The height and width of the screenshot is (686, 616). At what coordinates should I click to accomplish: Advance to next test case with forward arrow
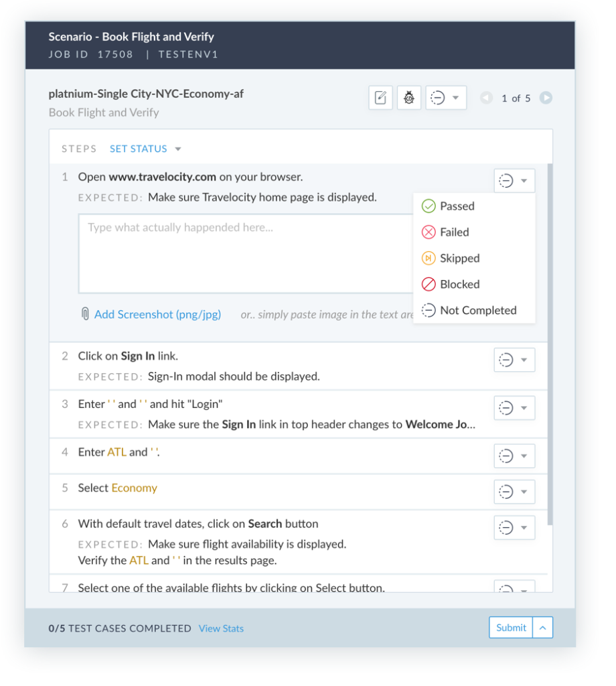coord(546,98)
